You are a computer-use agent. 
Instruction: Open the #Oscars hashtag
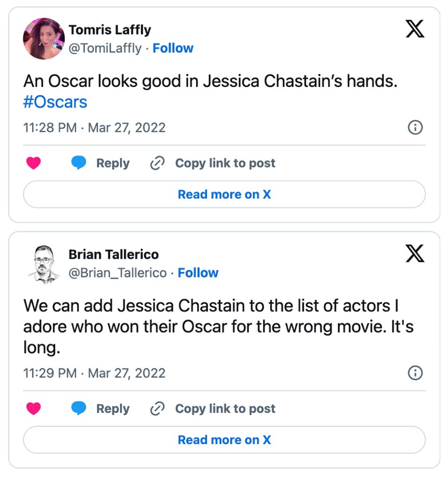click(55, 102)
